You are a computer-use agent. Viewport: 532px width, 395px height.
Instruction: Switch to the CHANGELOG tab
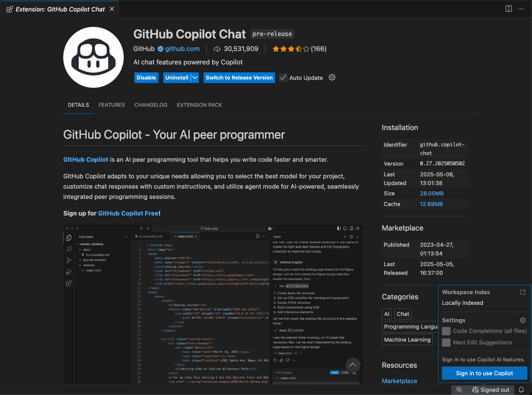[151, 105]
